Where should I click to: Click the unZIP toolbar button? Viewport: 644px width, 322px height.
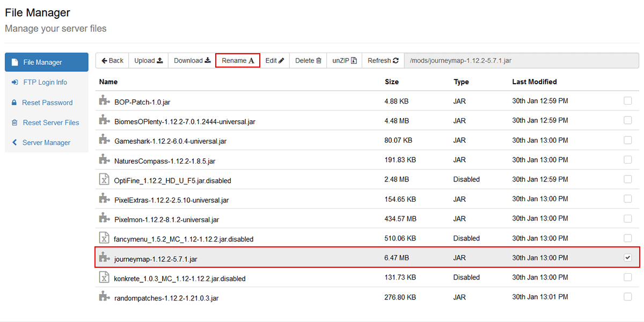click(x=345, y=61)
